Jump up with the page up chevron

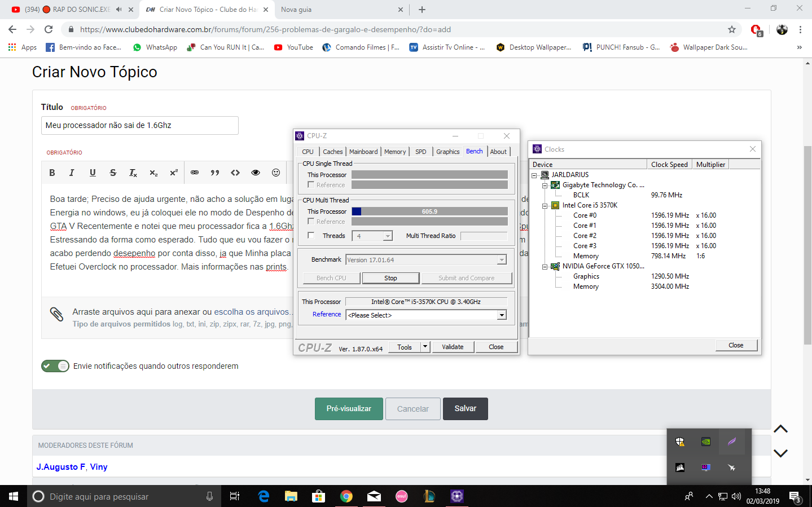point(780,429)
